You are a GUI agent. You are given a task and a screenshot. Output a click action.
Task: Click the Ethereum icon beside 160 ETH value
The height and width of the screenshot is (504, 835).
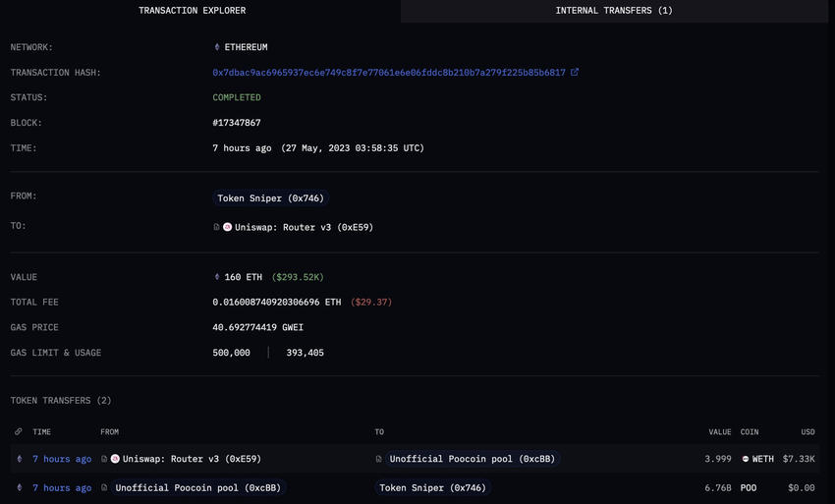(217, 277)
